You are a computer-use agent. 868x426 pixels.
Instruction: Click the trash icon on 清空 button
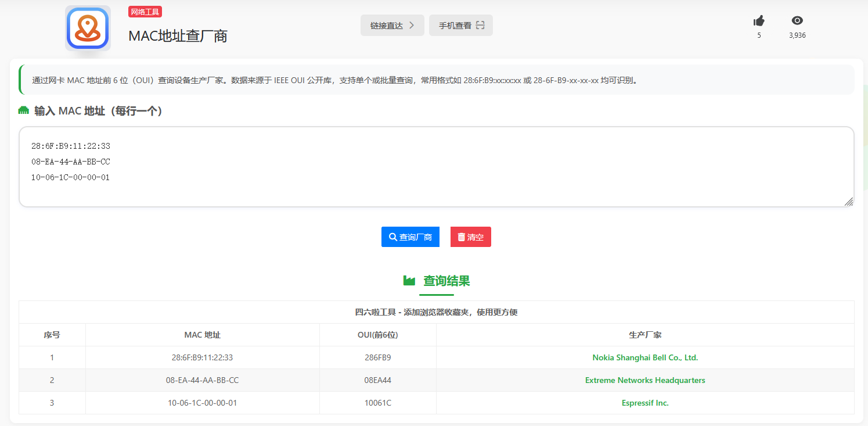pos(460,237)
